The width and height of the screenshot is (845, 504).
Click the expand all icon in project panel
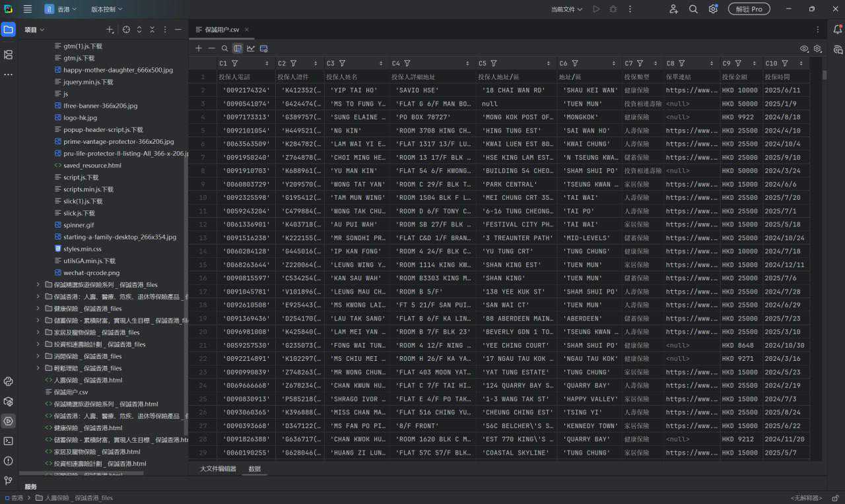139,30
